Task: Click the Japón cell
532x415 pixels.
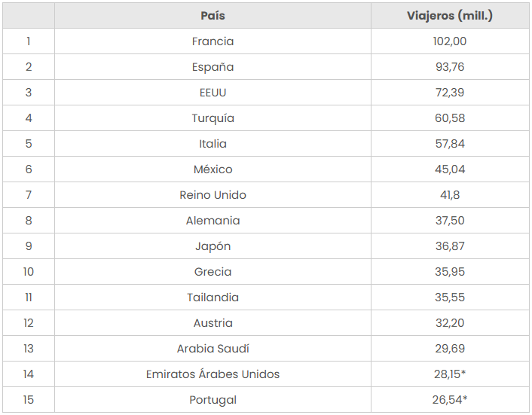Action: tap(212, 246)
